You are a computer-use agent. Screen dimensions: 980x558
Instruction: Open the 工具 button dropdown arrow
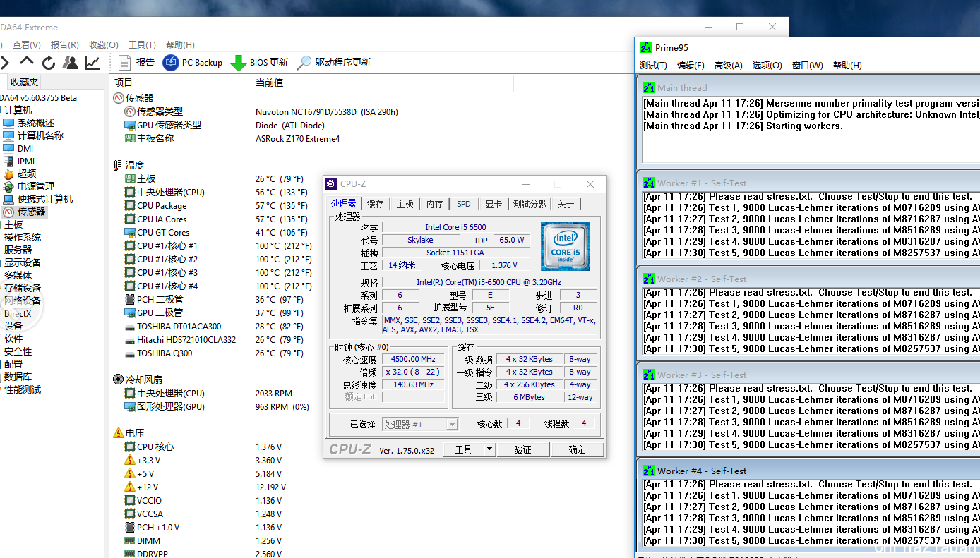pyautogui.click(x=489, y=449)
